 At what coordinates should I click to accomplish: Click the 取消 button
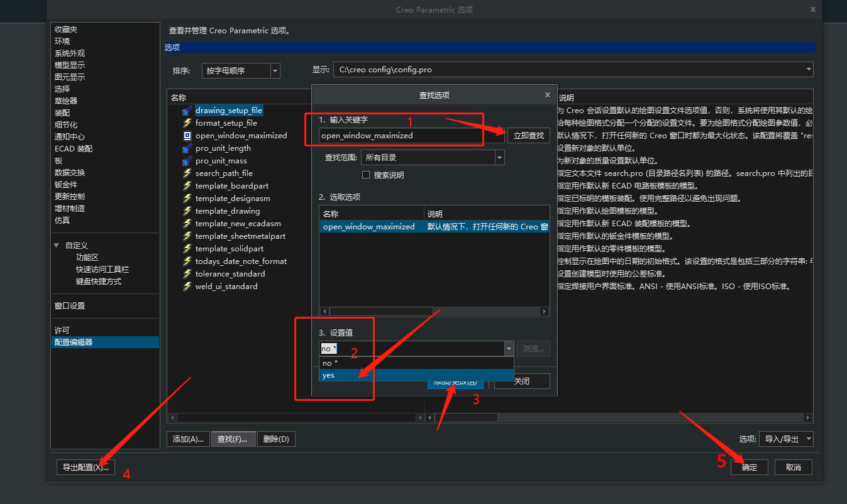(x=794, y=468)
